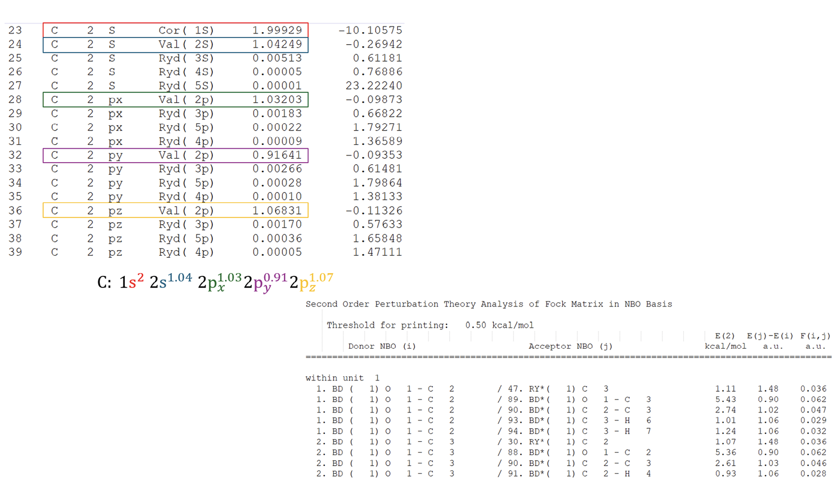
Task: Click the green-boxed px Val(2p) row
Action: (x=175, y=100)
